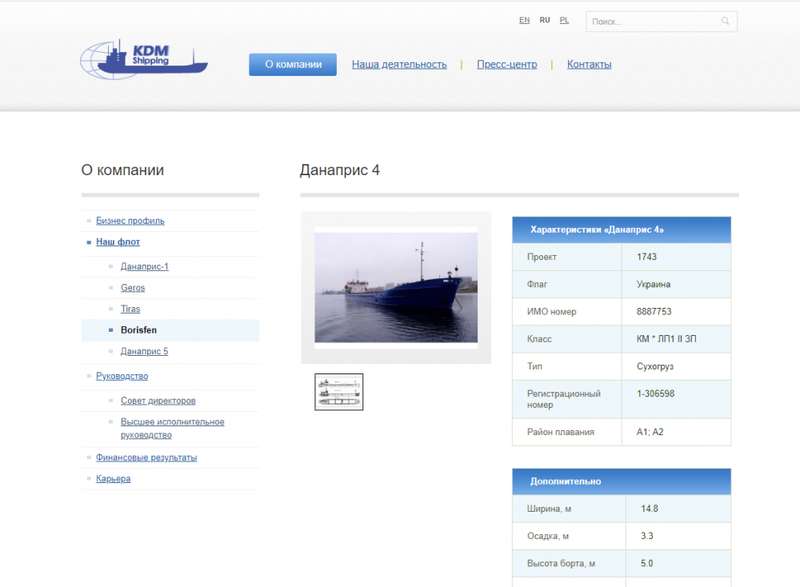Switch language to PL
800x587 pixels.
pos(564,20)
